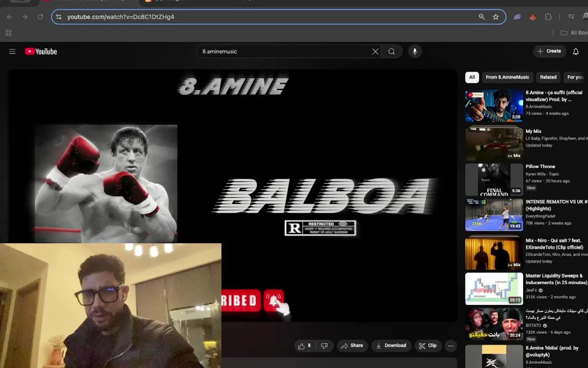588x368 pixels.
Task: Open the more actions three-dot menu
Action: (x=451, y=346)
